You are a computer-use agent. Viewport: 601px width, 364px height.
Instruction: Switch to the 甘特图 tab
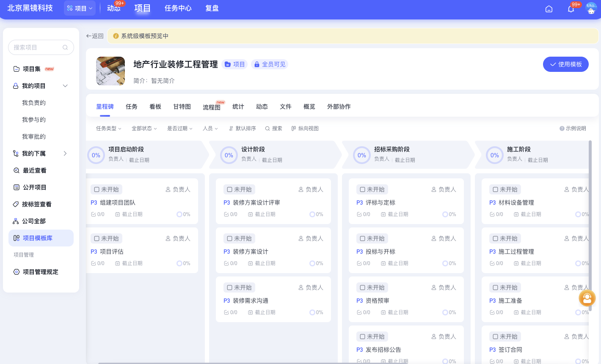(182, 107)
